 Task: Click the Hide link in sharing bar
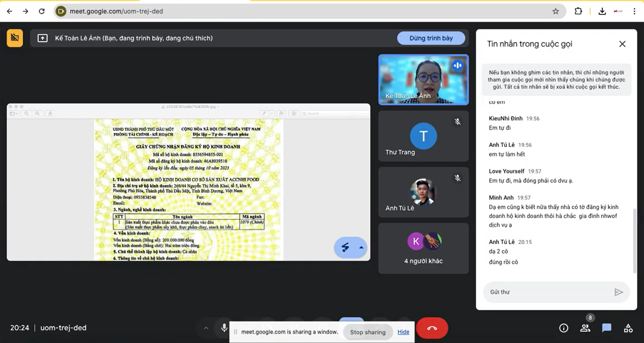(403, 332)
